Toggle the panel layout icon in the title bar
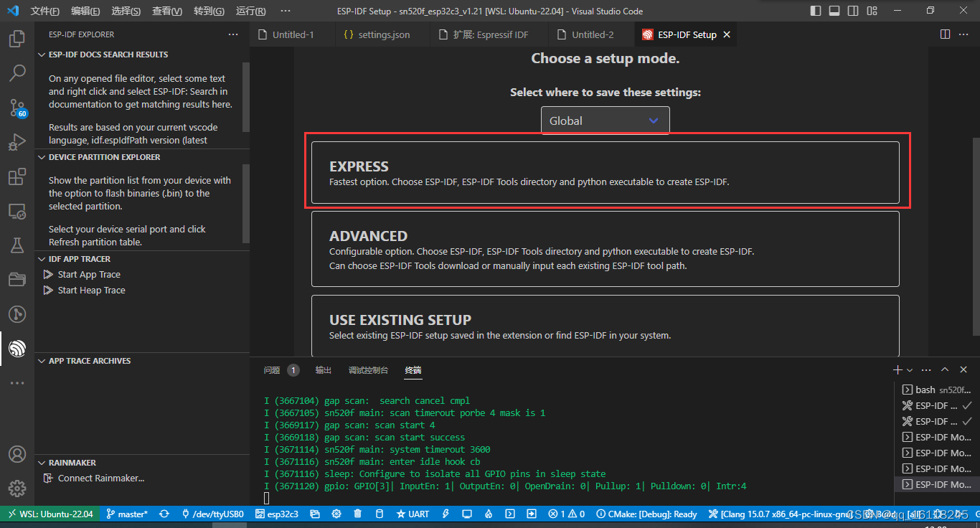Screen dimensions: 980x528 pos(834,11)
